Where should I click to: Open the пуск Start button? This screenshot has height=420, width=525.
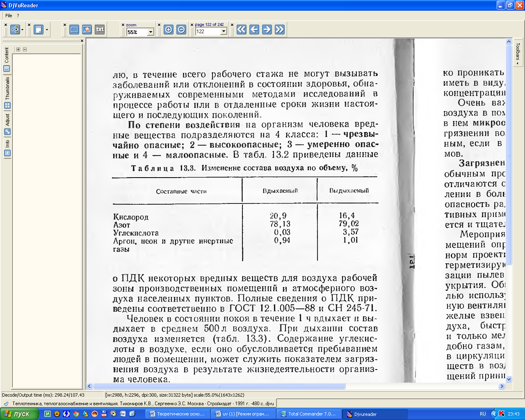click(x=19, y=414)
